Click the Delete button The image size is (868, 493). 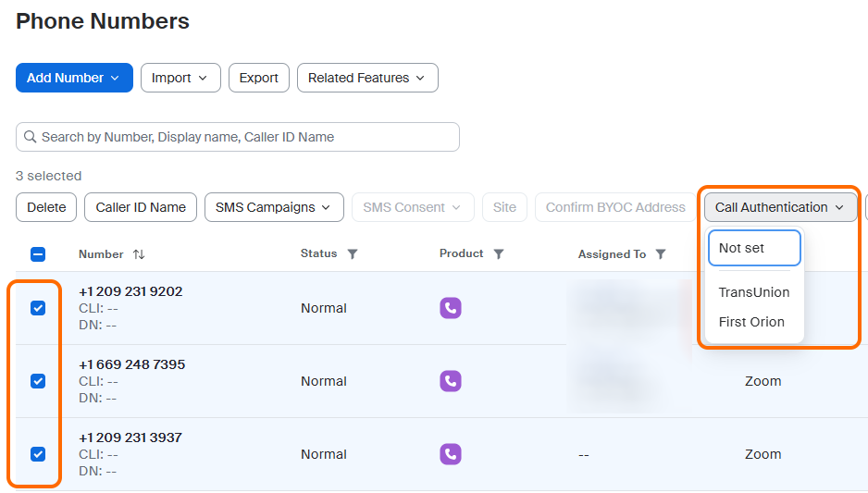pos(46,207)
